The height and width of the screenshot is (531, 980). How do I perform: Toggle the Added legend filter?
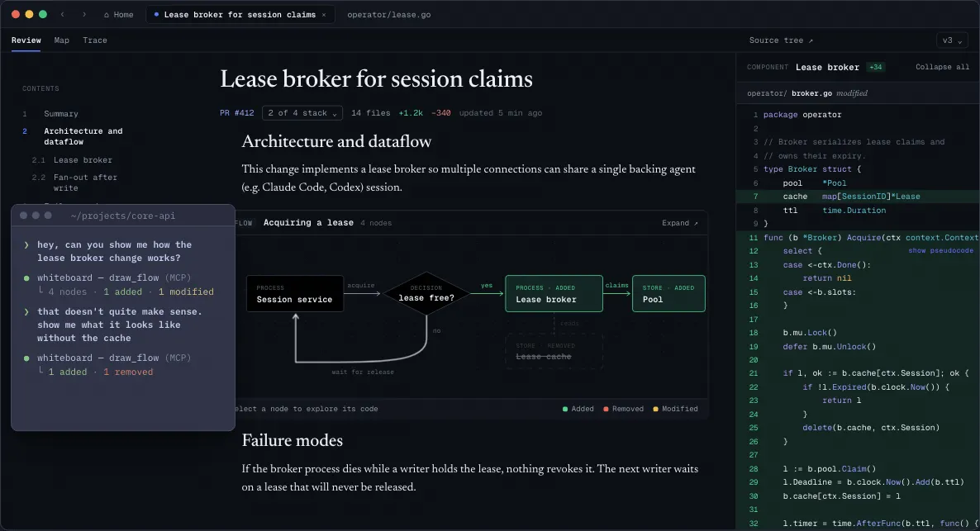click(x=578, y=409)
